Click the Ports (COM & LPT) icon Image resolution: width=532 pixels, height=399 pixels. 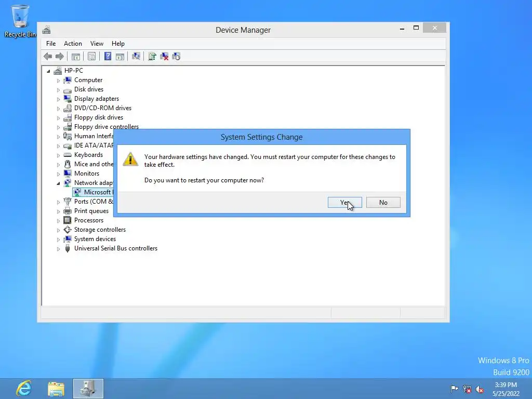click(68, 202)
